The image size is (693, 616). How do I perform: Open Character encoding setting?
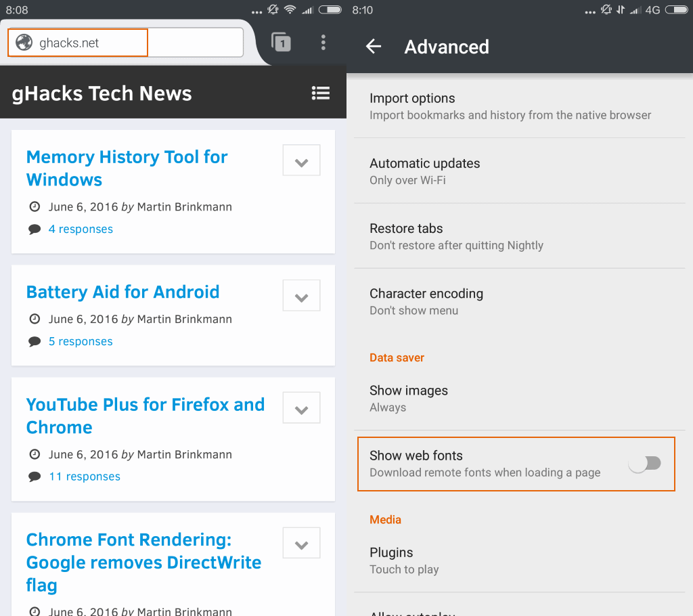[x=519, y=302]
